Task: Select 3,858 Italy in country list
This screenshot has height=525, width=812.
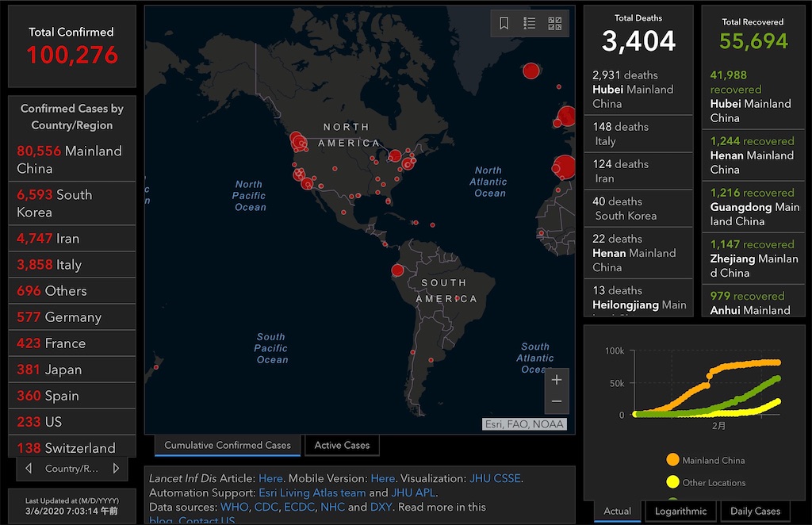Action: click(x=72, y=265)
